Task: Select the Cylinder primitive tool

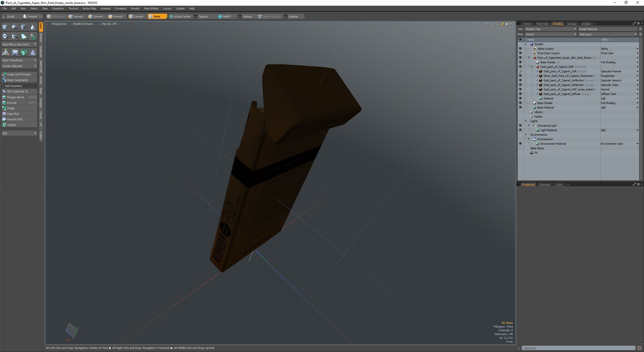Action: point(23,27)
